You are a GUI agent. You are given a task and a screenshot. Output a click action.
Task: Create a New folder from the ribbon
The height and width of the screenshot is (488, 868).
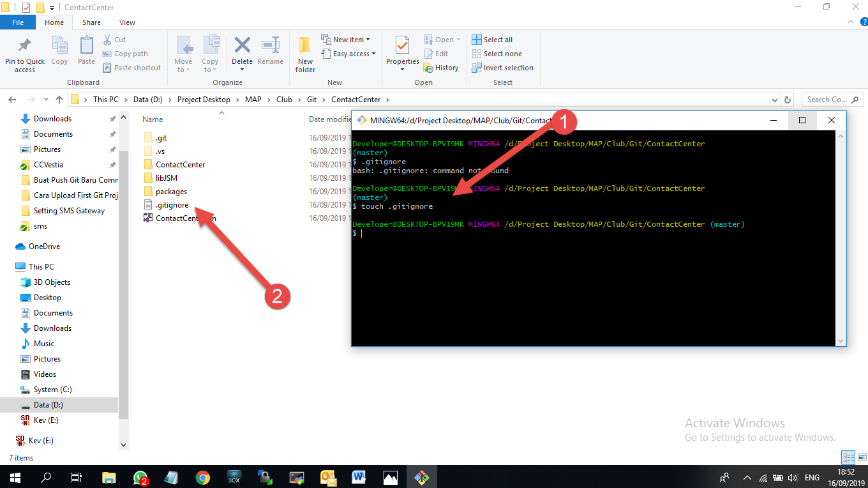point(305,54)
